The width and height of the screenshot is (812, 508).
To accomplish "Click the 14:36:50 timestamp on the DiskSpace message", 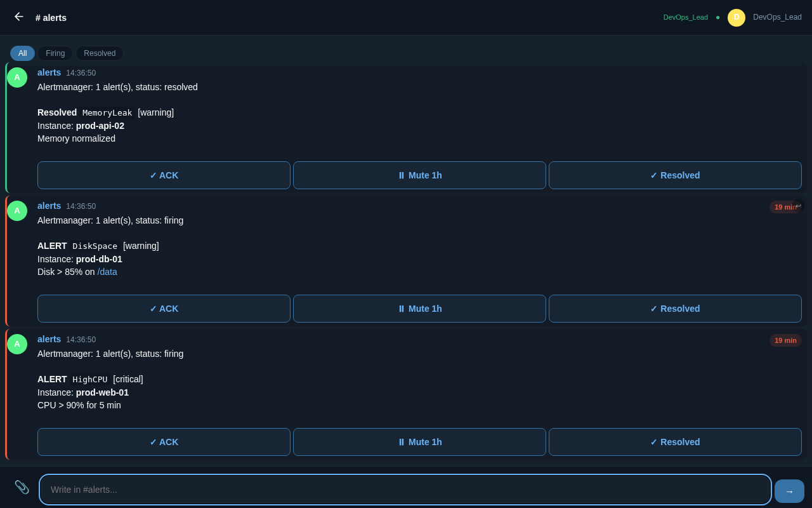I will click(x=81, y=206).
